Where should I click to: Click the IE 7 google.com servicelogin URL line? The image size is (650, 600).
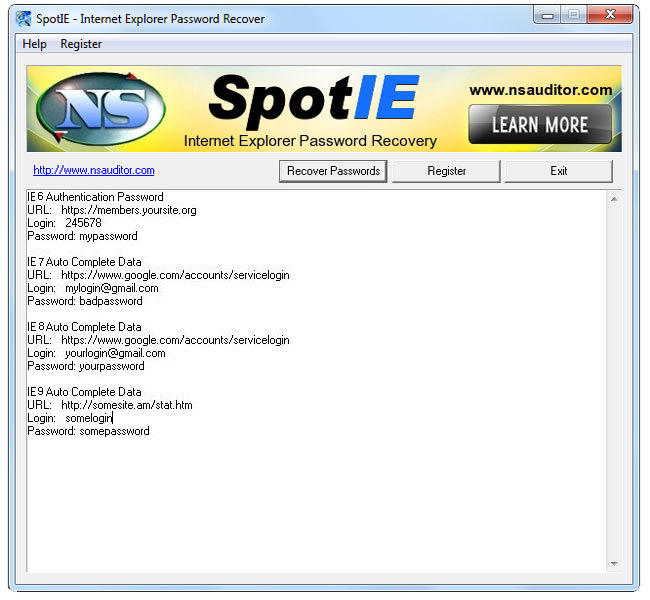[x=158, y=275]
